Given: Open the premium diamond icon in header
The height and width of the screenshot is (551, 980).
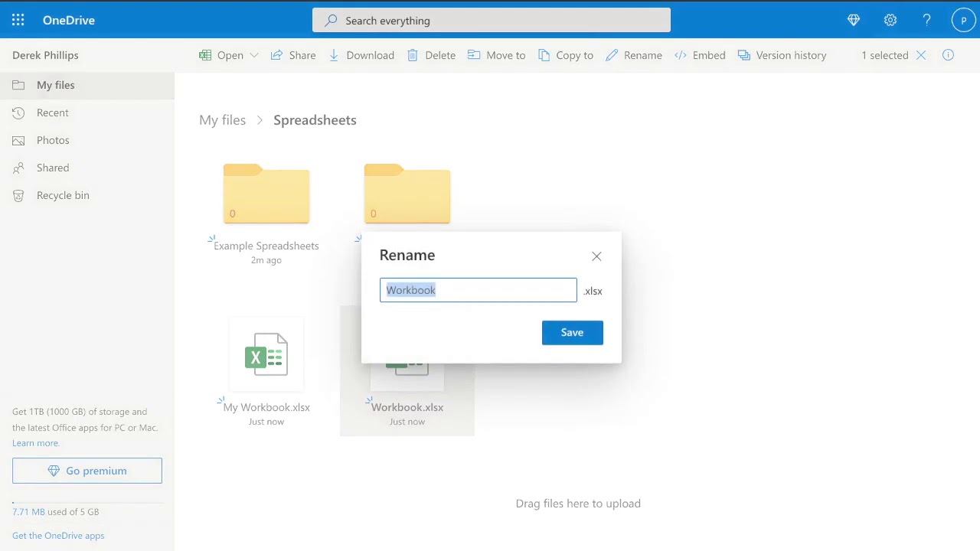Looking at the screenshot, I should coord(854,21).
